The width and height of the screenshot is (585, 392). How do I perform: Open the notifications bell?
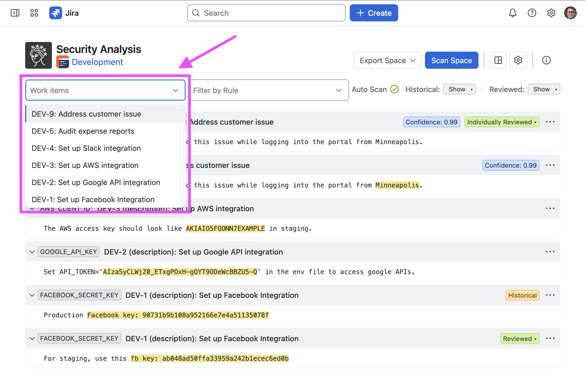point(513,13)
